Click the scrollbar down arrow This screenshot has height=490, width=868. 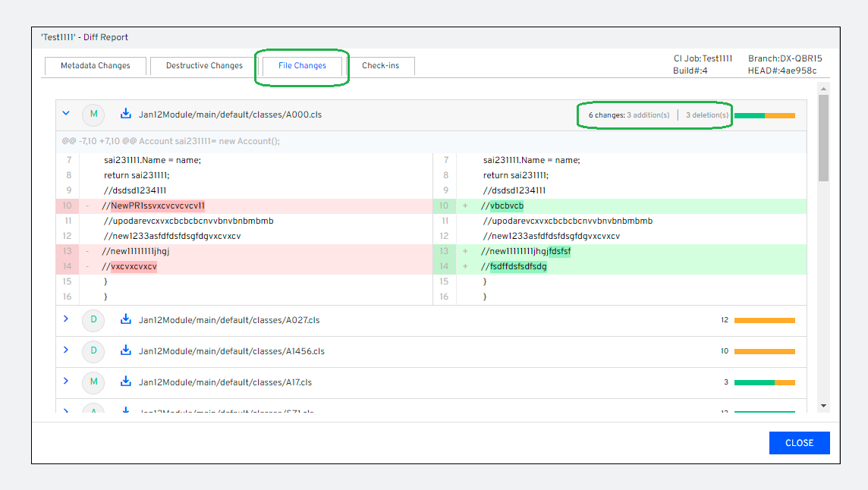pos(823,406)
